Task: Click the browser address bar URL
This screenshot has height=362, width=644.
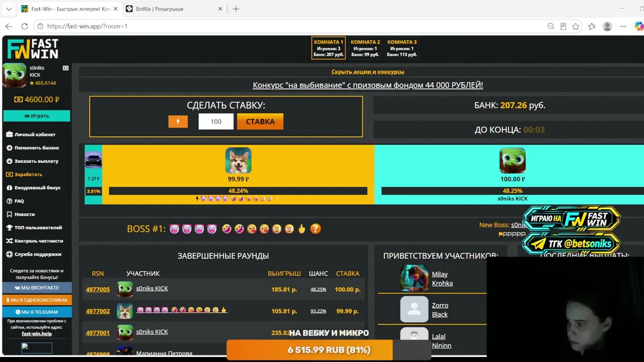Action: 88,26
